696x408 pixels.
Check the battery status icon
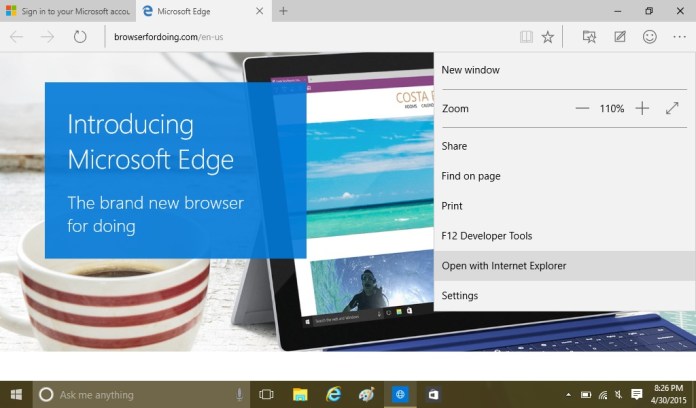coord(586,394)
